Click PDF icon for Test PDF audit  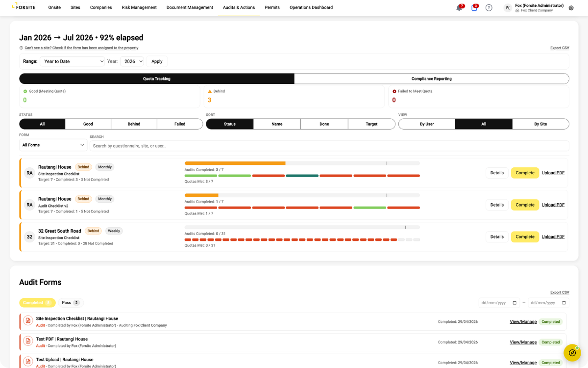28,341
